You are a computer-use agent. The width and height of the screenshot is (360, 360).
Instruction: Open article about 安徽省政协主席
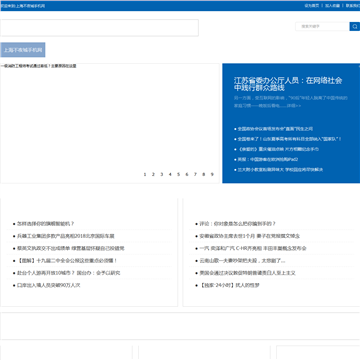tap(250, 236)
